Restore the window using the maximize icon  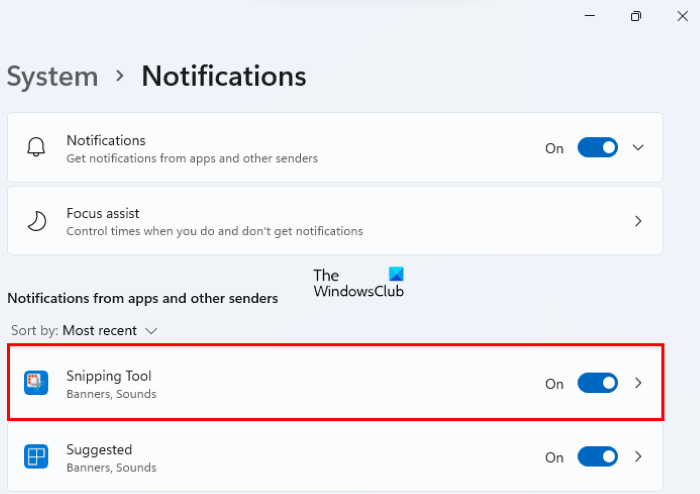click(636, 16)
